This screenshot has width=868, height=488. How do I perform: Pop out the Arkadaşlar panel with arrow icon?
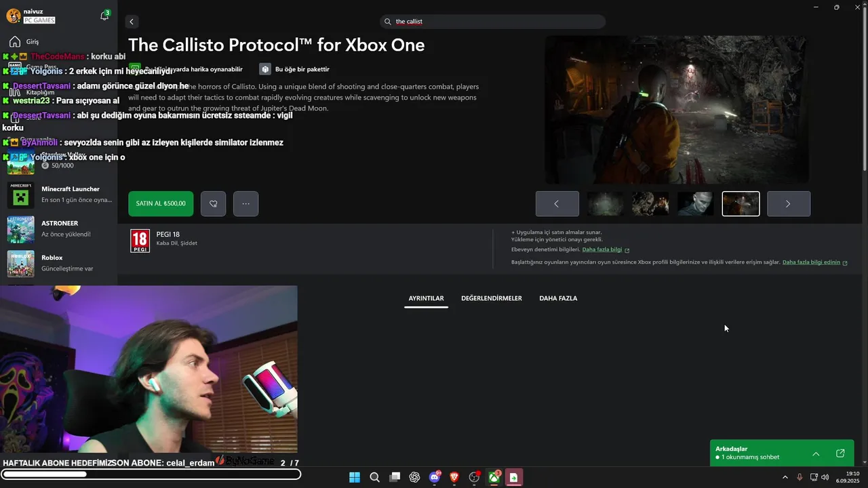click(840, 453)
